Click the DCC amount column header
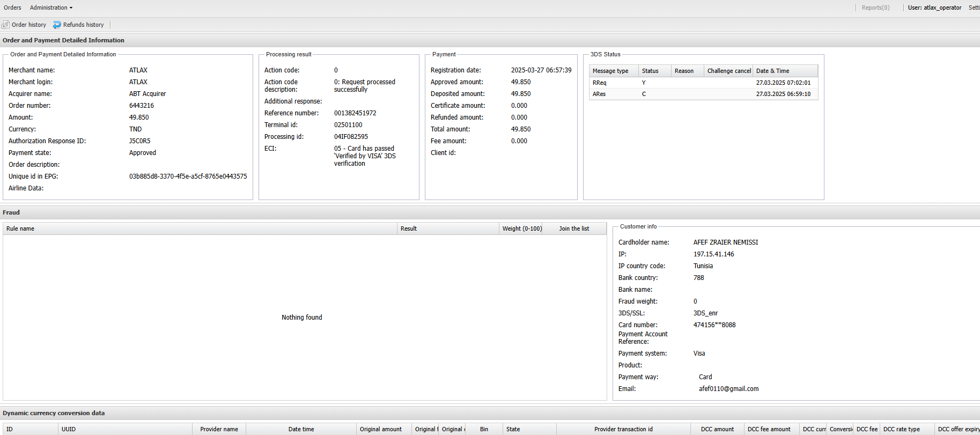 [717, 429]
